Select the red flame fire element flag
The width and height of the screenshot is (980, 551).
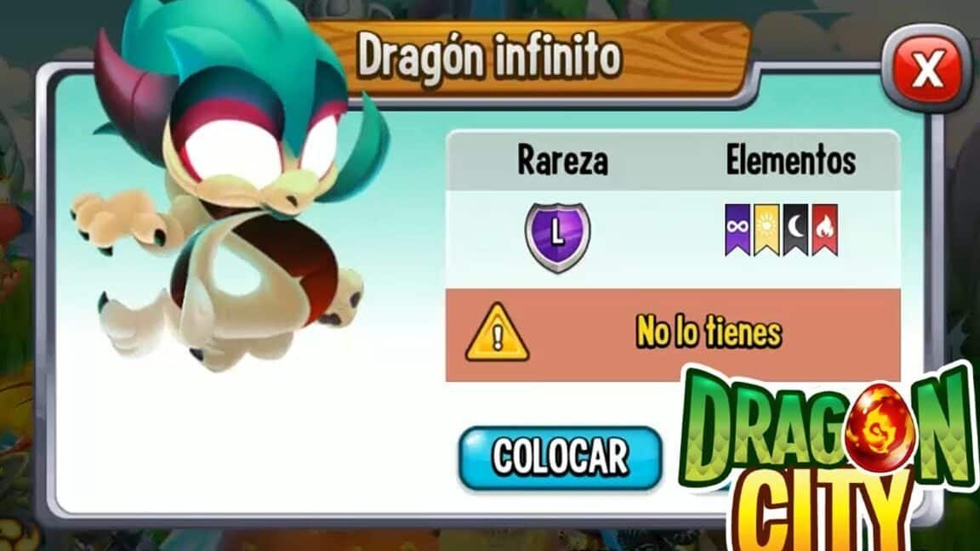[824, 230]
